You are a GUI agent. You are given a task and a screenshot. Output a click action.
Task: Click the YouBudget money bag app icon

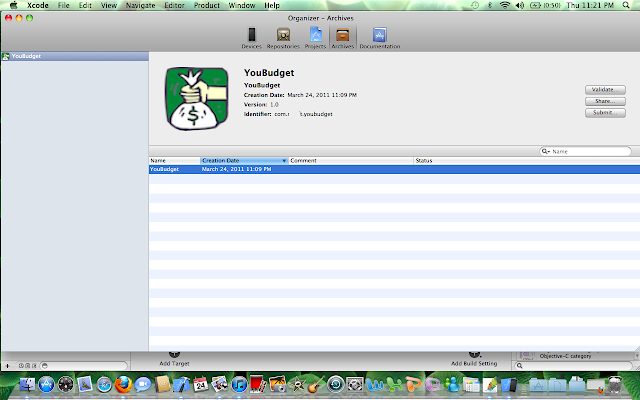(197, 99)
